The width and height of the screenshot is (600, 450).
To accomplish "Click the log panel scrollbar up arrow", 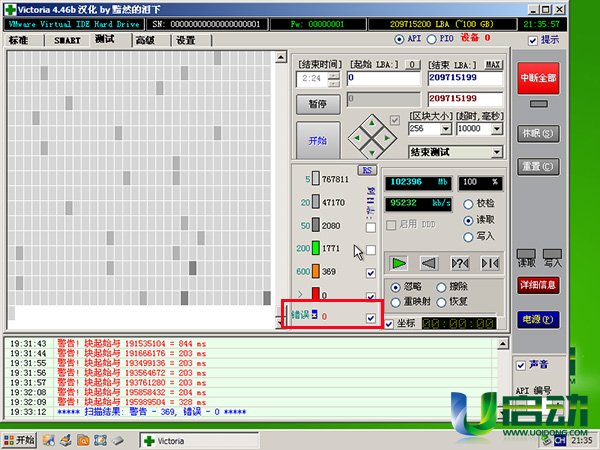I will [503, 344].
